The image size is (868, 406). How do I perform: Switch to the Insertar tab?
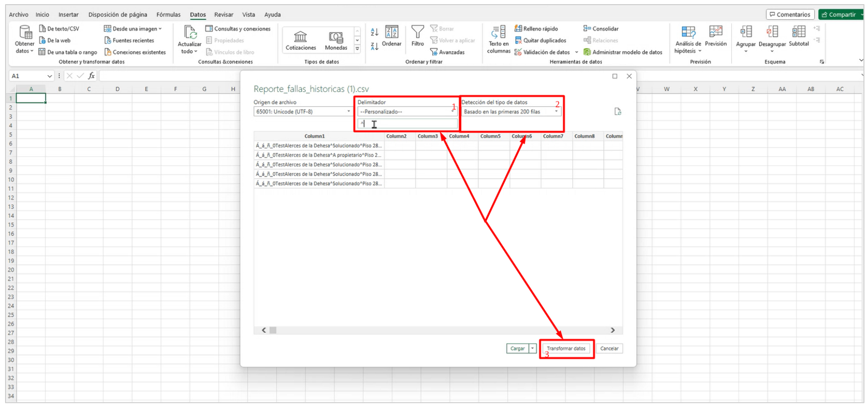pos(68,14)
